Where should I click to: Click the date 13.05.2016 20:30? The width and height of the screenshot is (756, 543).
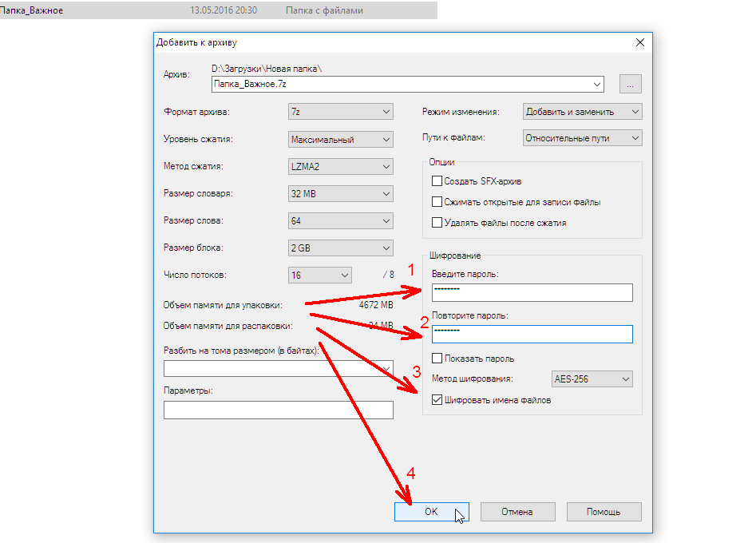point(224,10)
